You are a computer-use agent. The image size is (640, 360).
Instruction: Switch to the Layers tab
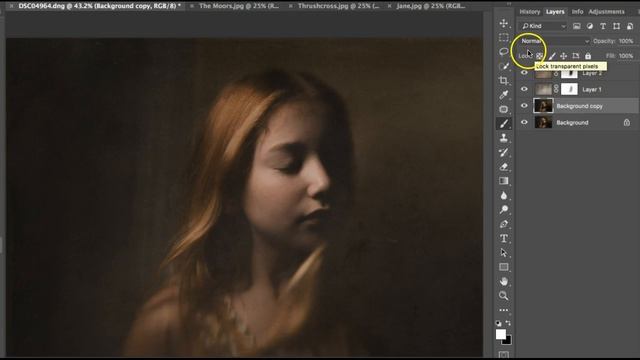point(555,12)
